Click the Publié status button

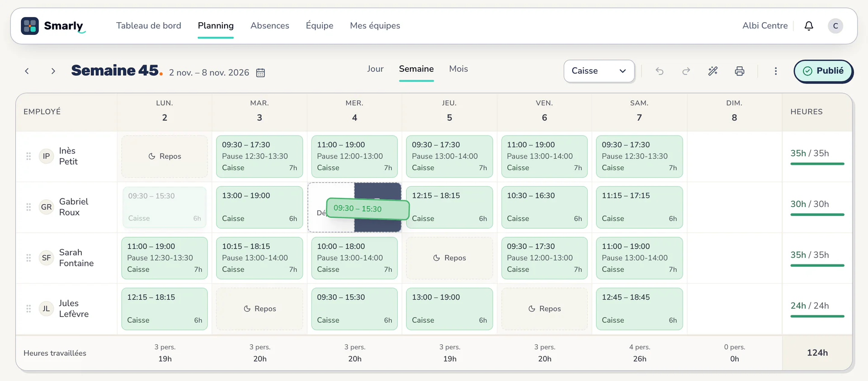click(x=823, y=71)
